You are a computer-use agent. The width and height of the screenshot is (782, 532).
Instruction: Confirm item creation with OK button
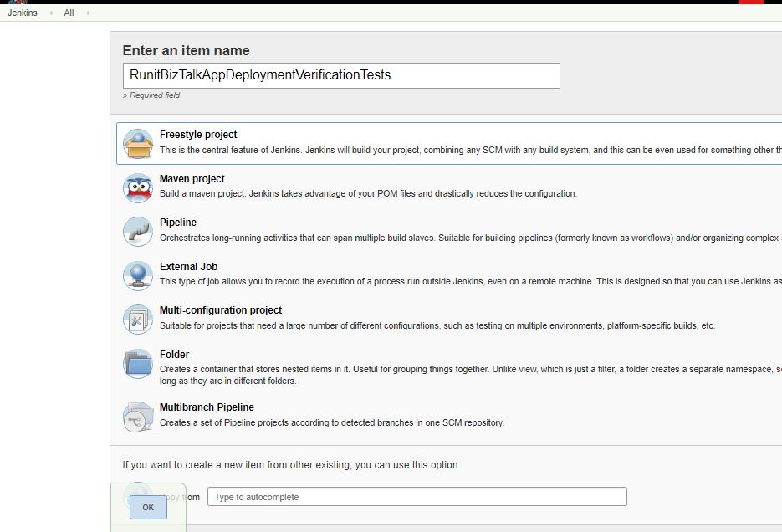click(148, 507)
